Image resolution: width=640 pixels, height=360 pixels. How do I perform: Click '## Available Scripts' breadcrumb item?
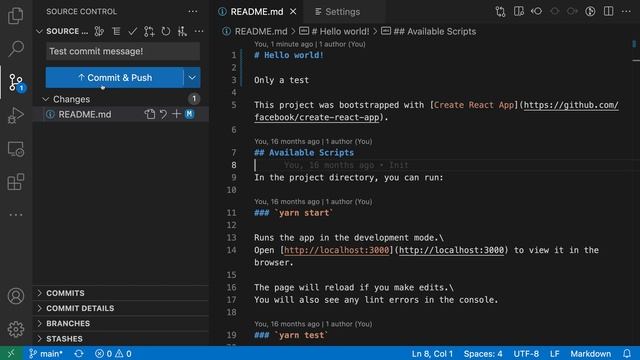coord(435,31)
